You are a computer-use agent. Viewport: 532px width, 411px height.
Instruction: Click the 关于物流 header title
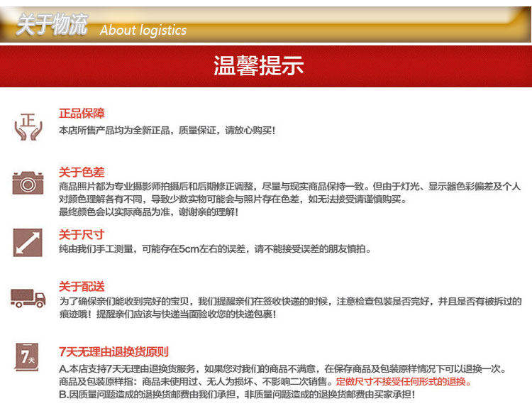tap(52, 24)
